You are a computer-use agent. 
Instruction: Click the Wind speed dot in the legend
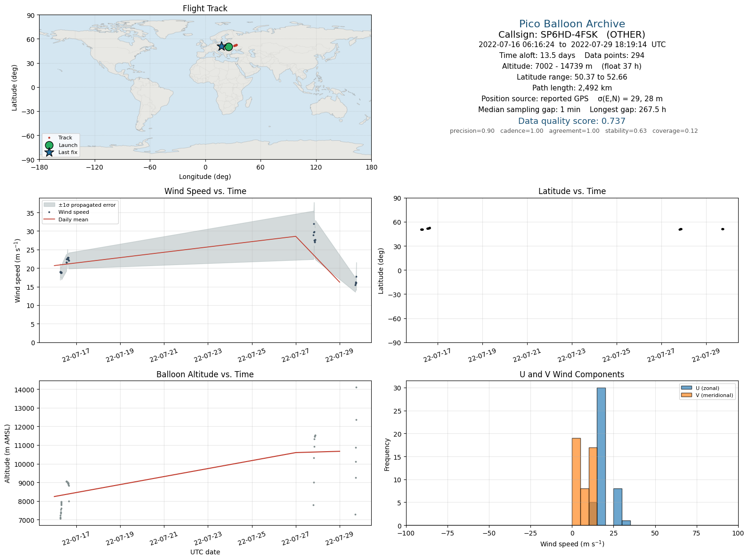pos(49,212)
